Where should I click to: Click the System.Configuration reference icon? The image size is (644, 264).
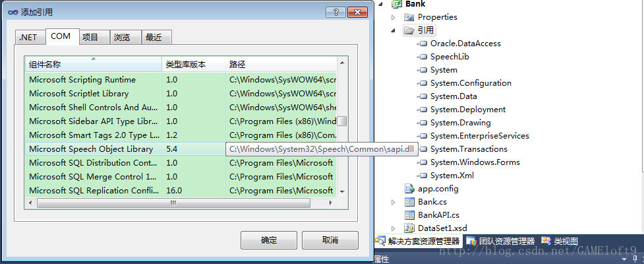422,83
